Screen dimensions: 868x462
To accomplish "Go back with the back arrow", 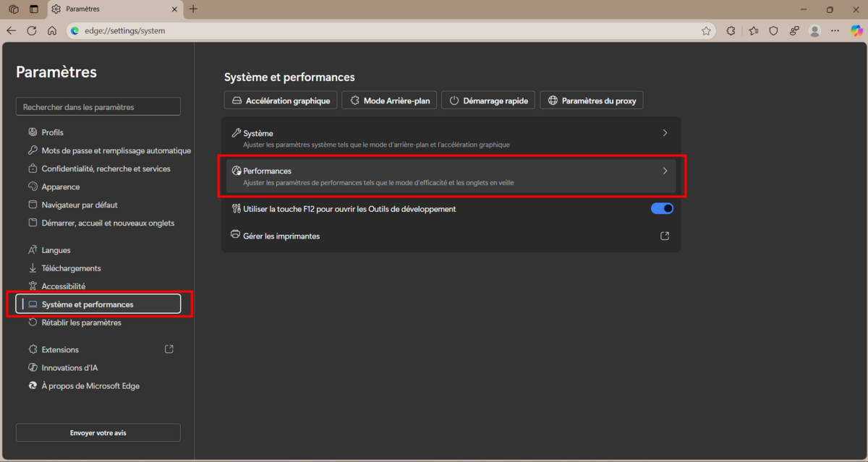I will tap(11, 31).
